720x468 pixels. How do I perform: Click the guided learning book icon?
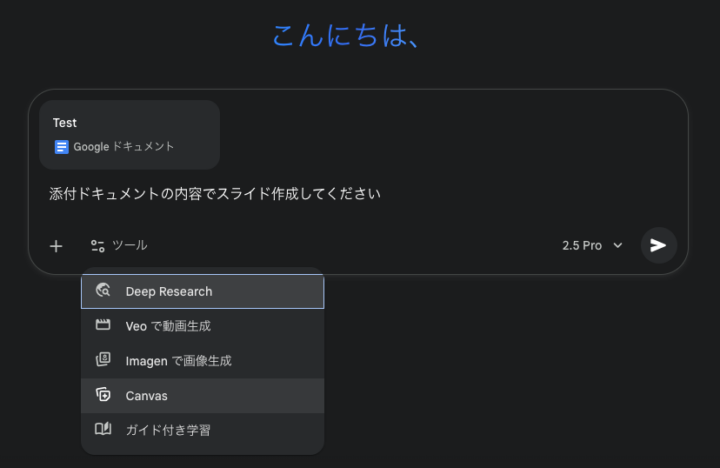click(102, 430)
